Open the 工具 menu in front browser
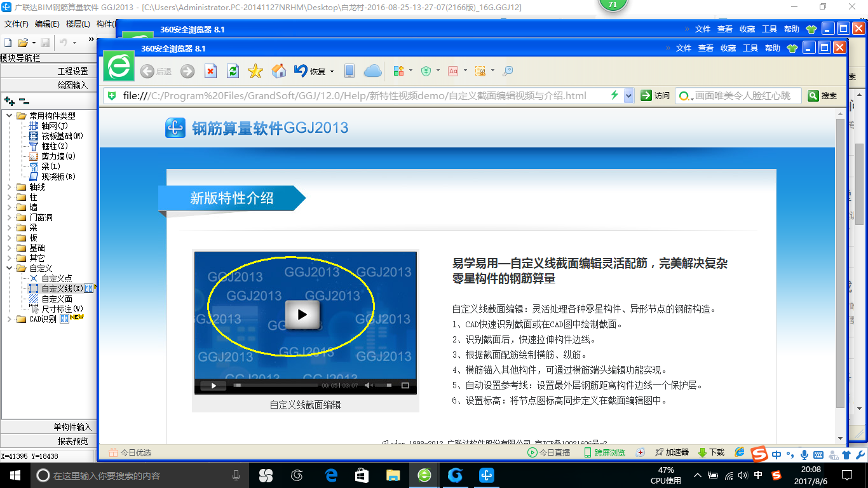 click(x=750, y=48)
